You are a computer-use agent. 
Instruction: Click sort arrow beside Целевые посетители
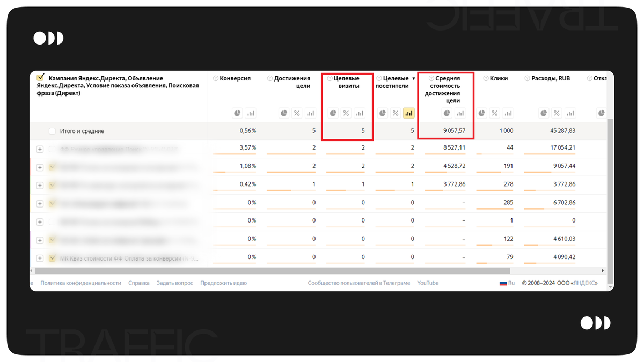pos(413,79)
